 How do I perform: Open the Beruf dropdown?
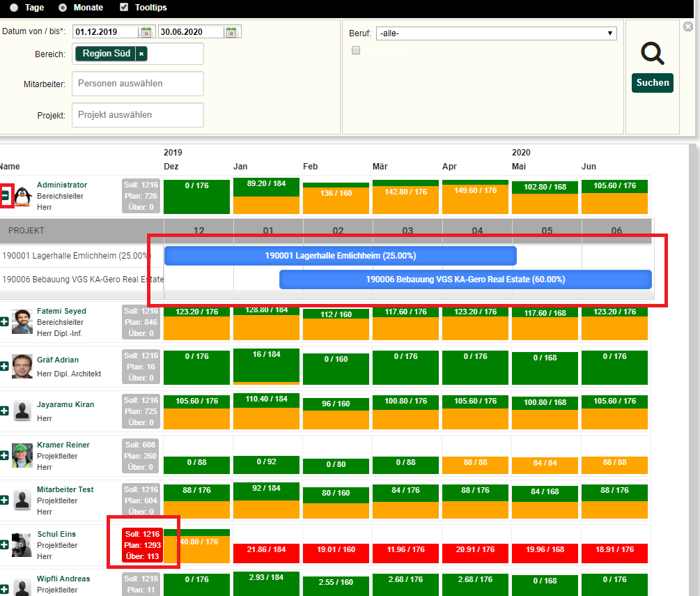click(x=496, y=33)
